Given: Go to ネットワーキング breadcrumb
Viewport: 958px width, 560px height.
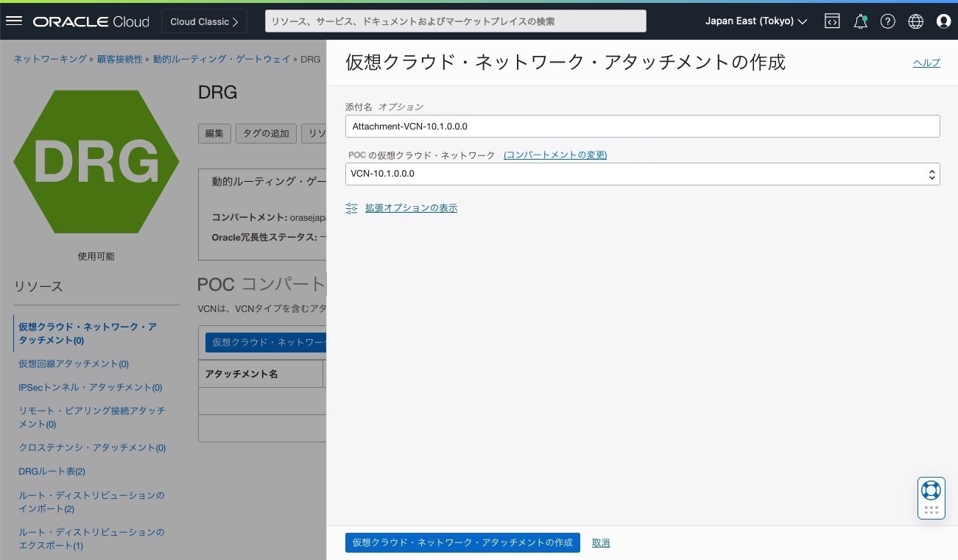Looking at the screenshot, I should tap(50, 59).
